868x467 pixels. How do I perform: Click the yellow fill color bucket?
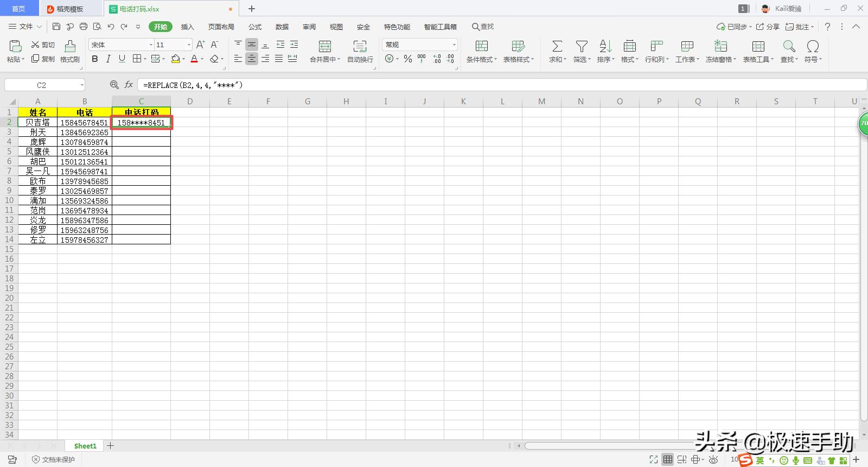point(175,59)
